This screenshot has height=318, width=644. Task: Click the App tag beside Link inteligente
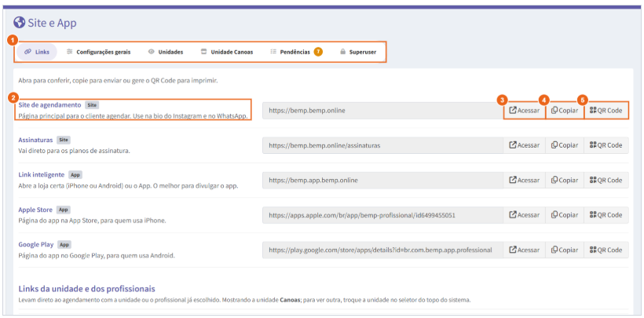[75, 174]
